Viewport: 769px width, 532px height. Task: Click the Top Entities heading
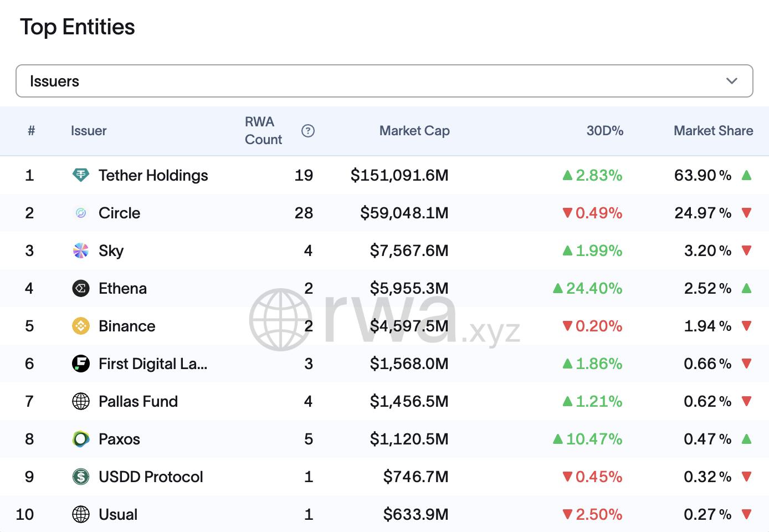point(78,27)
